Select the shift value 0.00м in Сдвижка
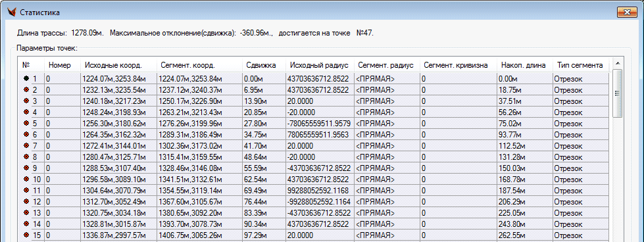644x242 pixels. coord(263,78)
